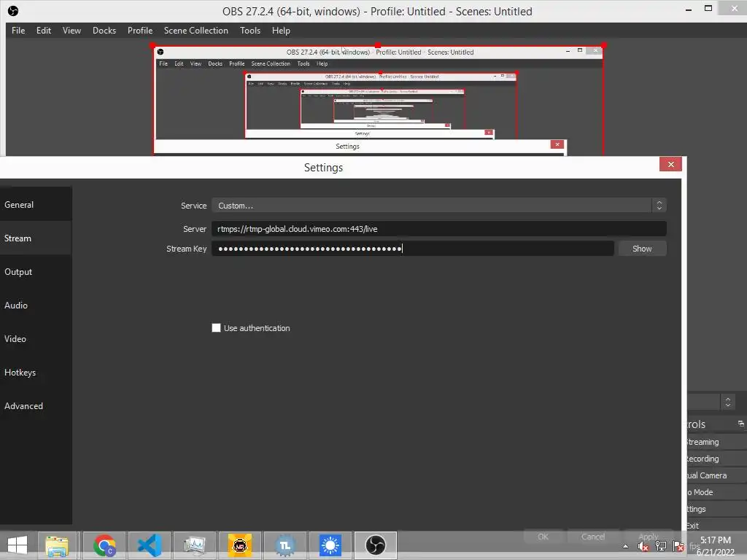Screen dimensions: 747x560
Task: Click Start Streaming in OBS Controls dock
Action: tap(717, 442)
